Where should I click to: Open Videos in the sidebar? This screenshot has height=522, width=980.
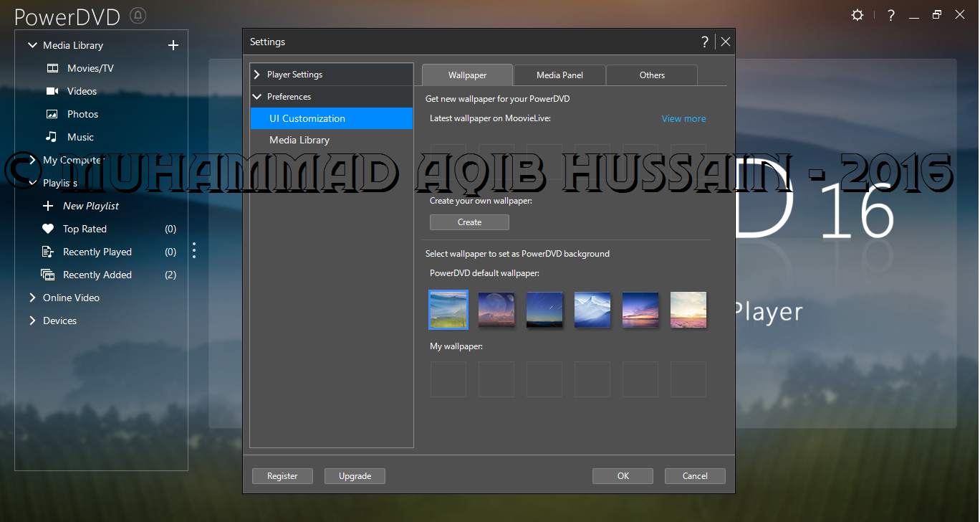pyautogui.click(x=82, y=91)
